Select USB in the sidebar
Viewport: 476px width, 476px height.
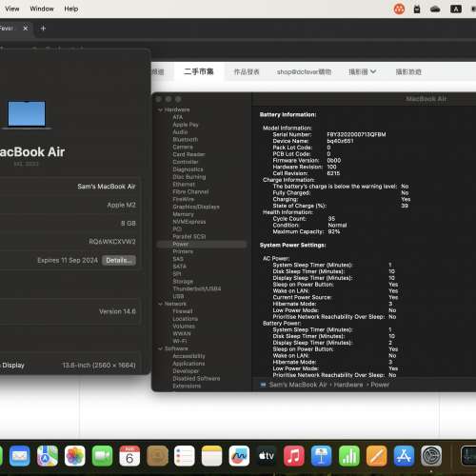tap(178, 296)
